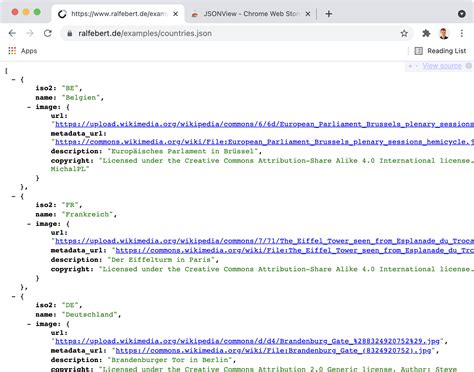Open the Chrome profile avatar
Viewport: 474px width, 372px height.
coord(444,33)
